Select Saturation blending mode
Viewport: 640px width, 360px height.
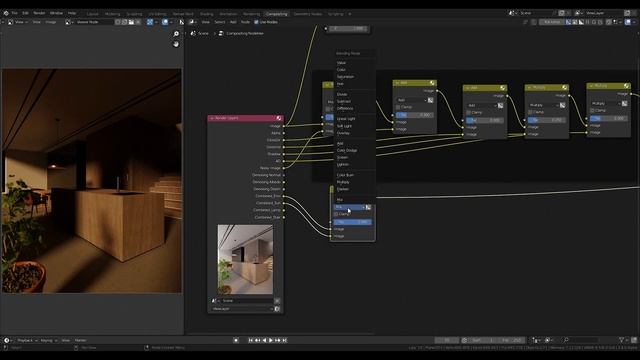[345, 77]
